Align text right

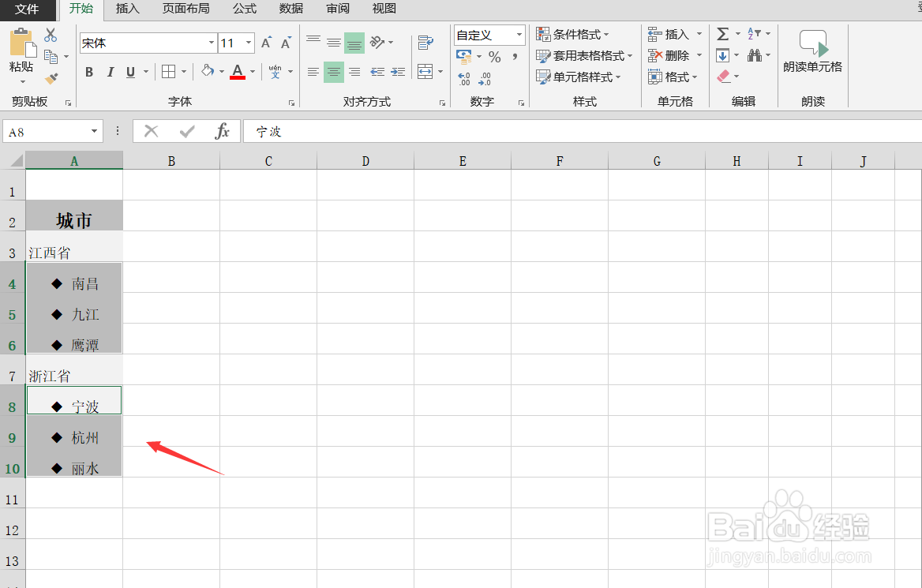354,72
